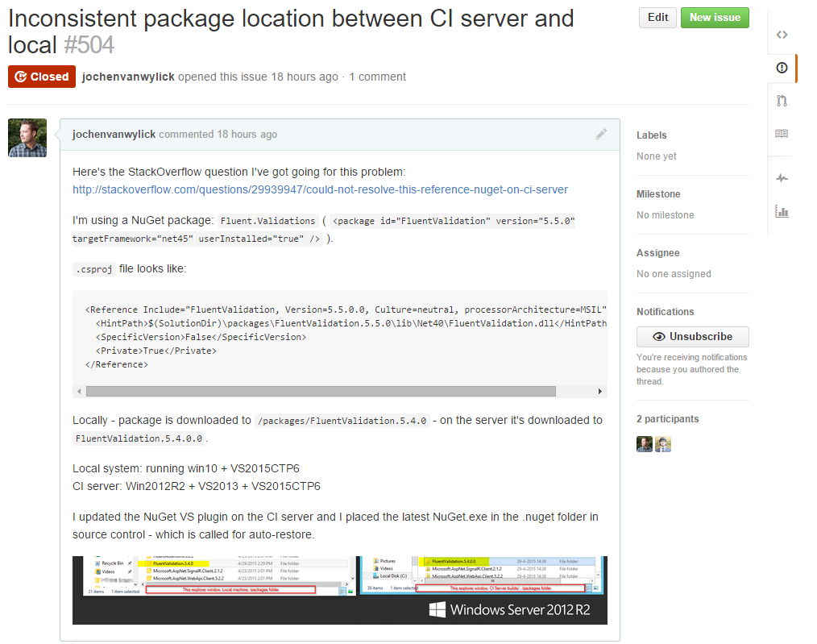Open the Wiki book icon
Image resolution: width=817 pixels, height=644 pixels.
point(782,134)
